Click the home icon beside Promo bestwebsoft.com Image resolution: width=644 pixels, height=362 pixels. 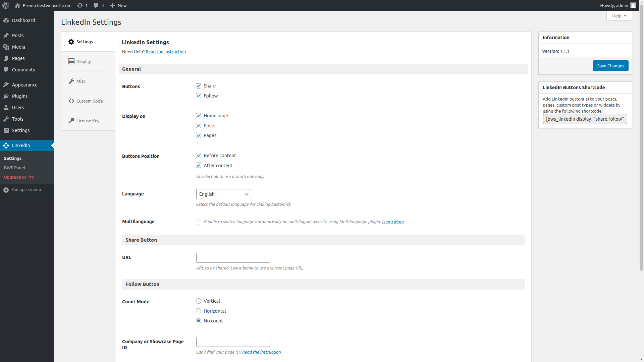[x=17, y=5]
